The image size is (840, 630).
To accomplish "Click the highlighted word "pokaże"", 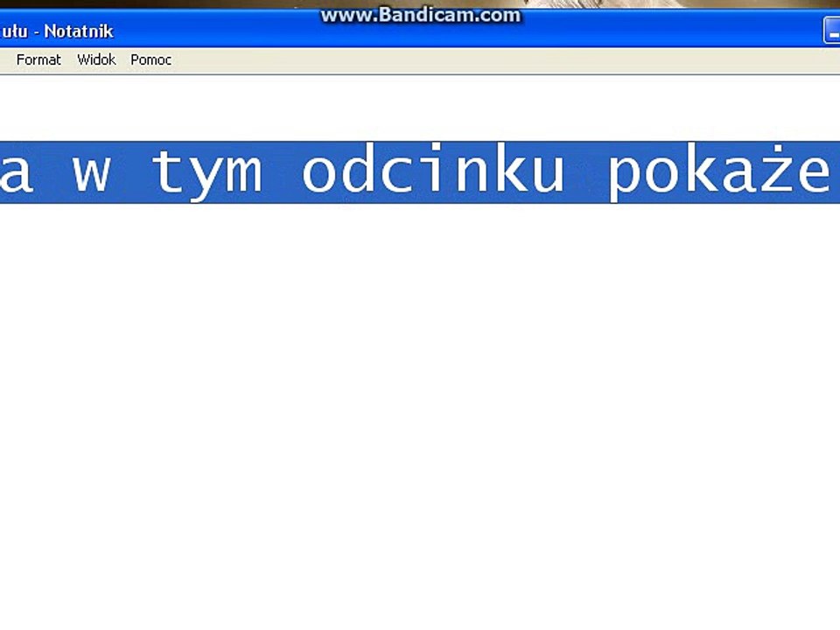I will click(720, 172).
